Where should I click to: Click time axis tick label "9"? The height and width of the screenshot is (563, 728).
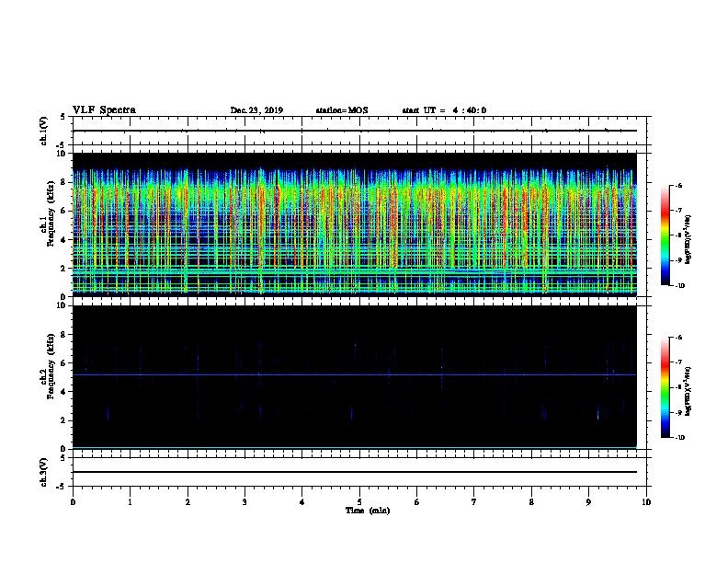tap(588, 501)
